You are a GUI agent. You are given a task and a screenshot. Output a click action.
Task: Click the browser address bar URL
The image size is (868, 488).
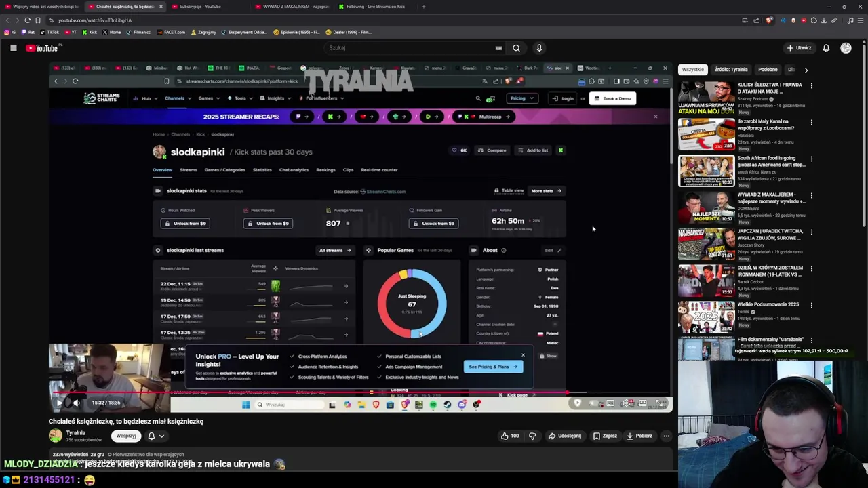95,20
